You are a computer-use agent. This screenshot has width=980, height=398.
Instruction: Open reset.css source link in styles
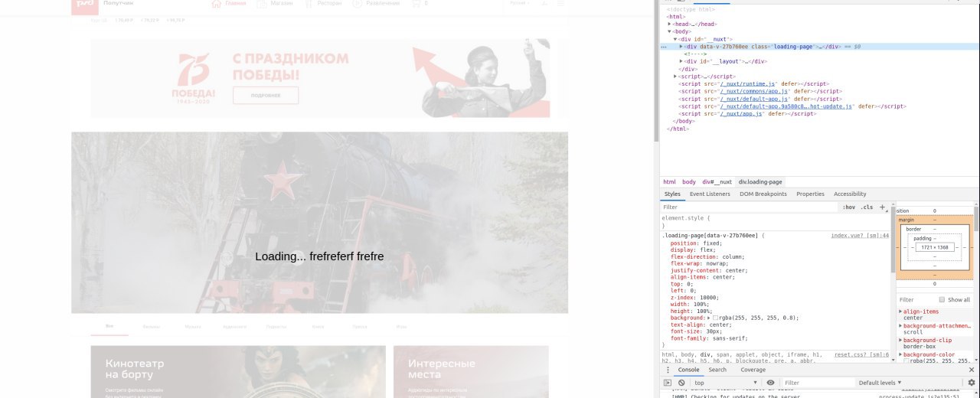coord(861,355)
